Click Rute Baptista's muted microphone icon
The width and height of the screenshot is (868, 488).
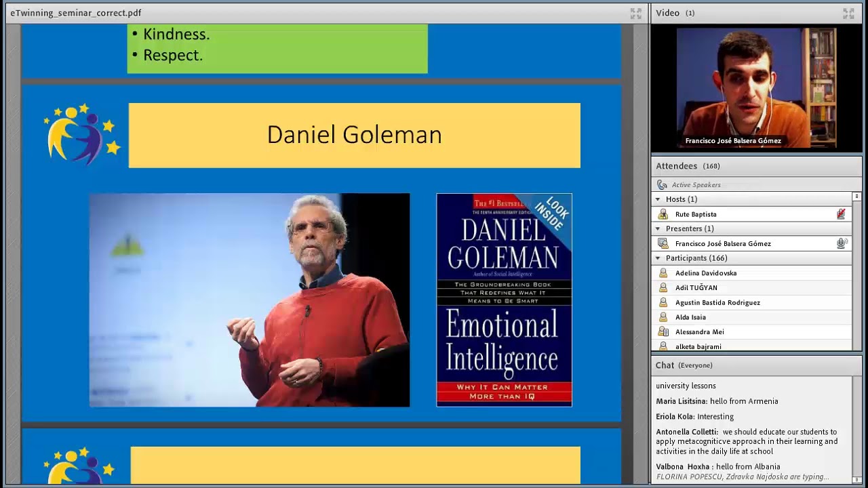pyautogui.click(x=841, y=214)
